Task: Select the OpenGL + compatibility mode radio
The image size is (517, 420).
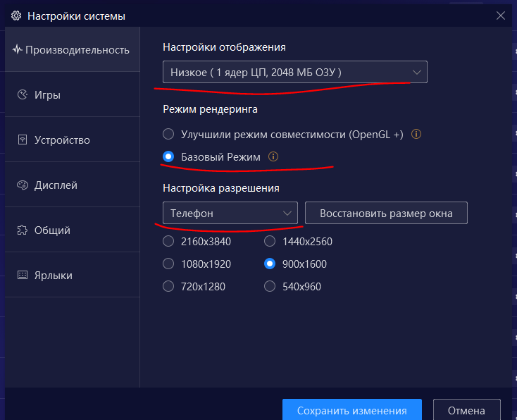Action: [168, 135]
